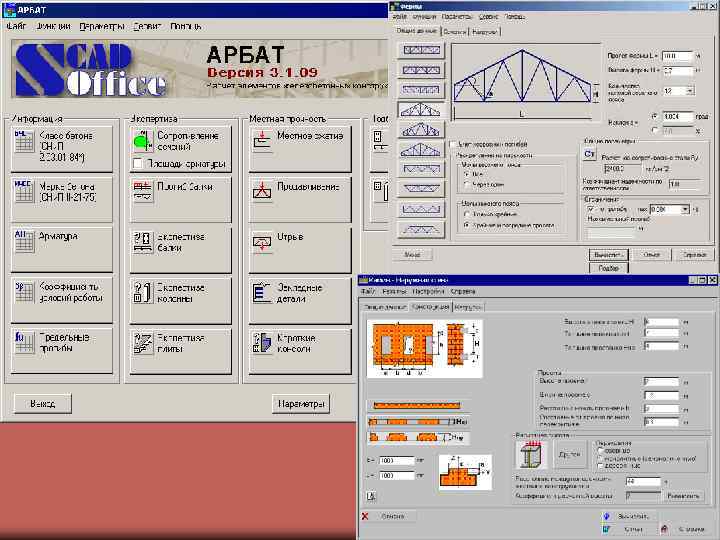Open Экспертиза плиты mode
Image resolution: width=720 pixels, height=540 pixels.
180,349
